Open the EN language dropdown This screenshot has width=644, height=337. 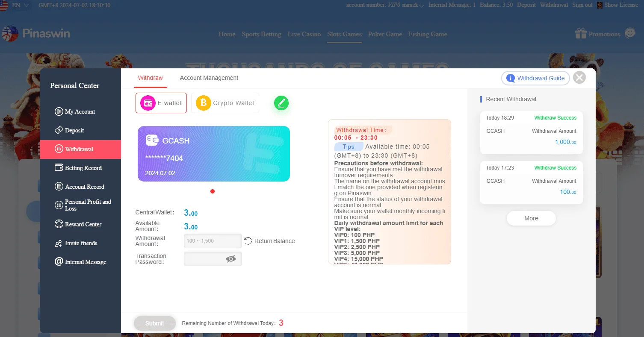[21, 5]
